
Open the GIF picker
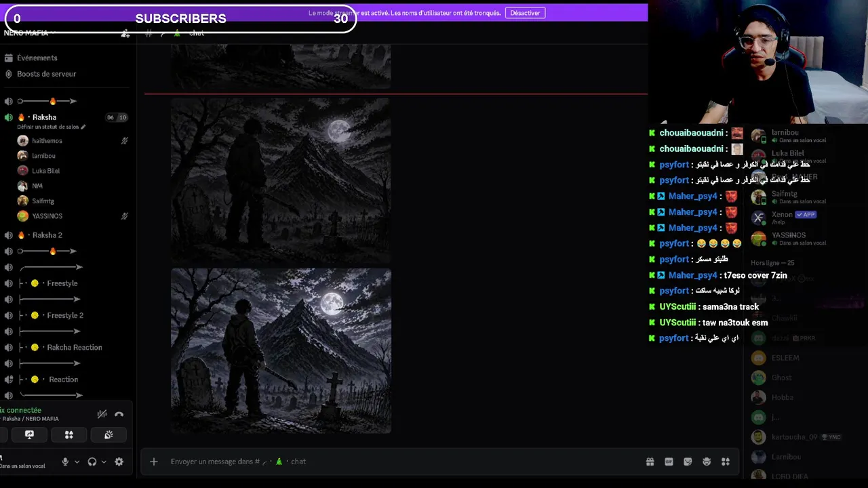pos(669,462)
